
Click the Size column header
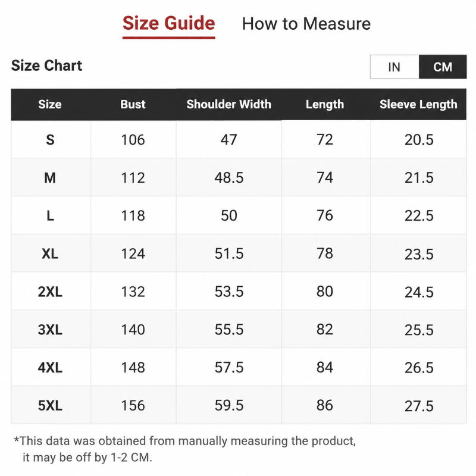50,105
